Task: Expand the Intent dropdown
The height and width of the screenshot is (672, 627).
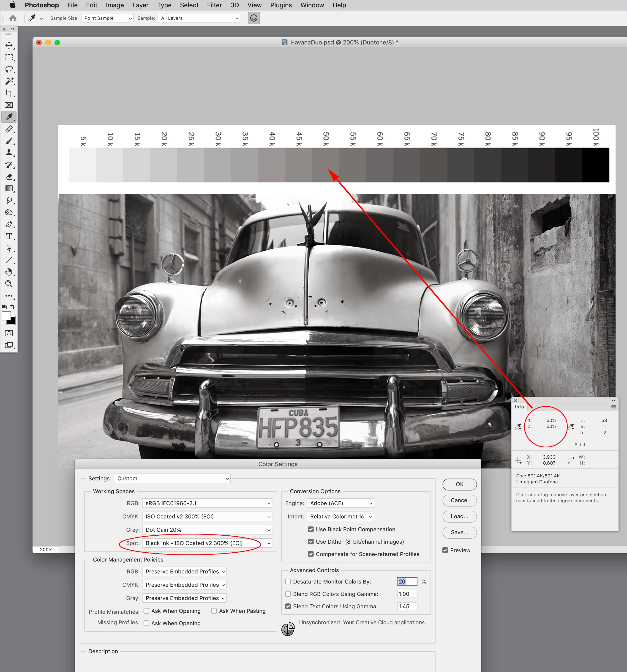Action: 340,517
